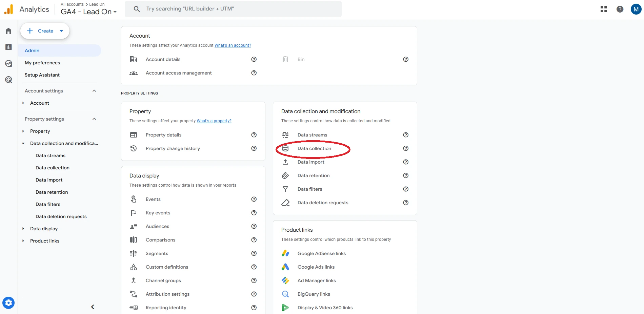Click help icon next to Audiences
The width and height of the screenshot is (644, 314).
pyautogui.click(x=254, y=226)
